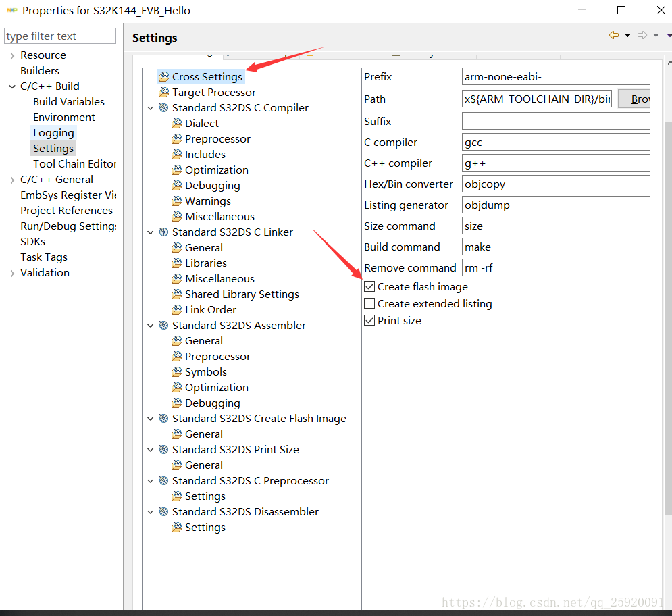Expand the Validation category
The height and width of the screenshot is (616, 672).
(12, 273)
